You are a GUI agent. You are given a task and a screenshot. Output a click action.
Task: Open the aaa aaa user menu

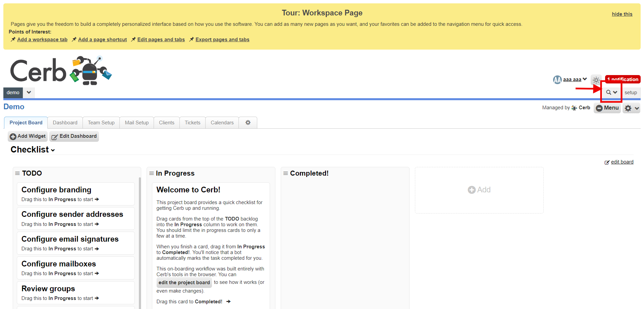pos(575,79)
